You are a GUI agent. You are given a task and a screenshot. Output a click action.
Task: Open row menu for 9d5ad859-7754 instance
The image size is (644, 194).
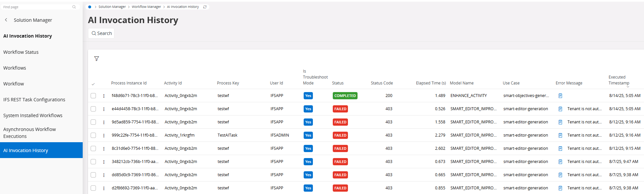coord(104,122)
